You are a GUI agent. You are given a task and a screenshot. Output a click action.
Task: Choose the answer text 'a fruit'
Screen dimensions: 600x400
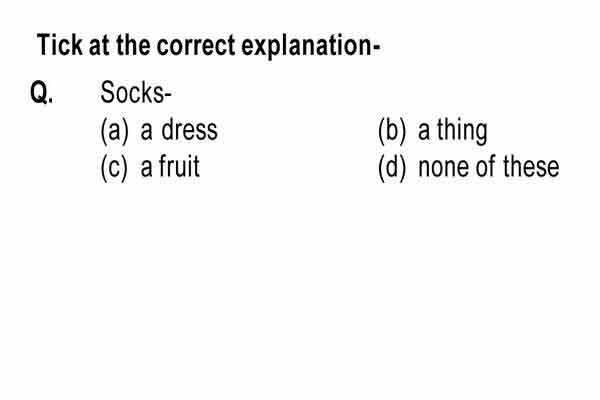[170, 167]
